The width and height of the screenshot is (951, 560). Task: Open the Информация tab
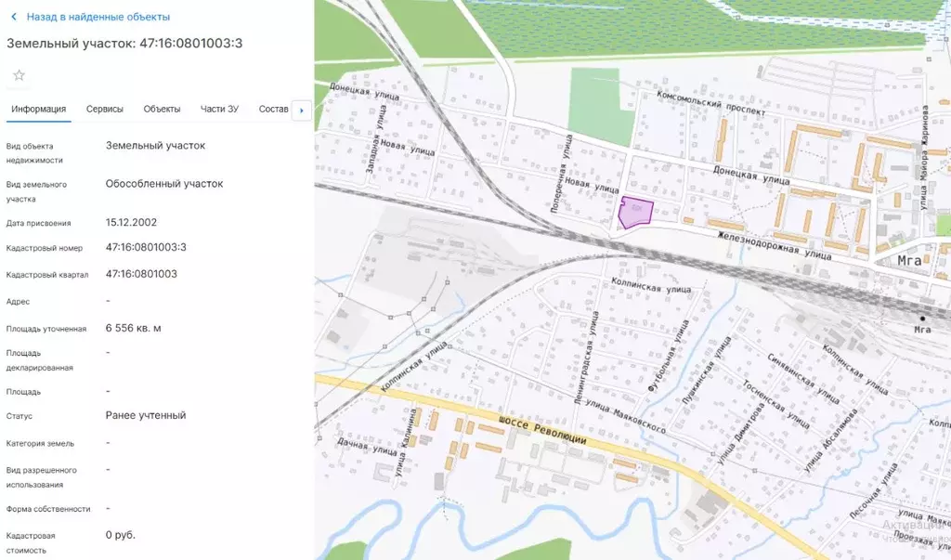[39, 110]
